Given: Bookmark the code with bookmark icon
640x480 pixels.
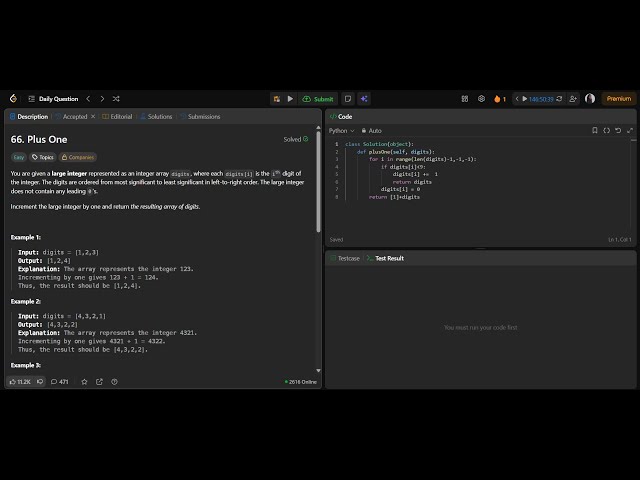Looking at the screenshot, I should pyautogui.click(x=595, y=130).
